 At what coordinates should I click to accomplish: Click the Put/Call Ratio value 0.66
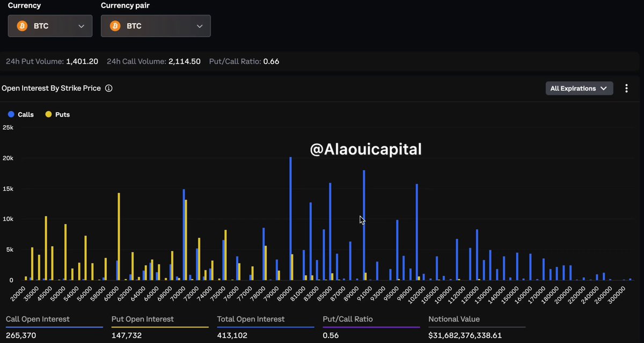[271, 62]
